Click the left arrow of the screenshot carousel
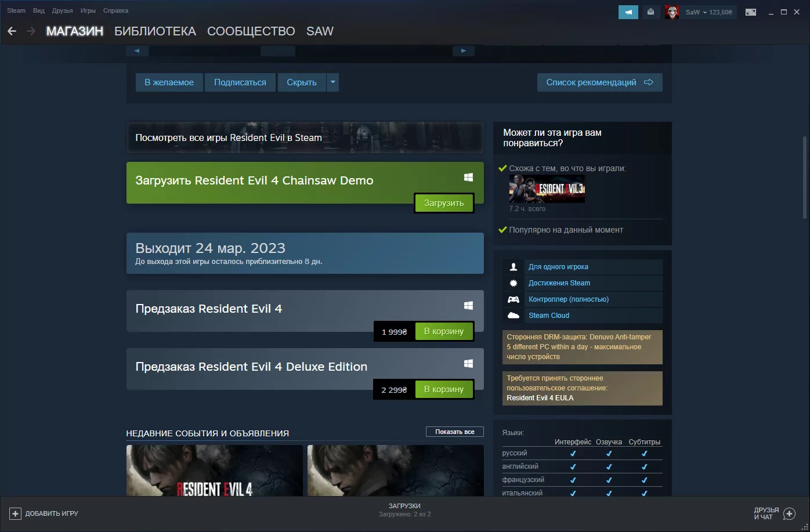This screenshot has width=810, height=532. coord(138,51)
